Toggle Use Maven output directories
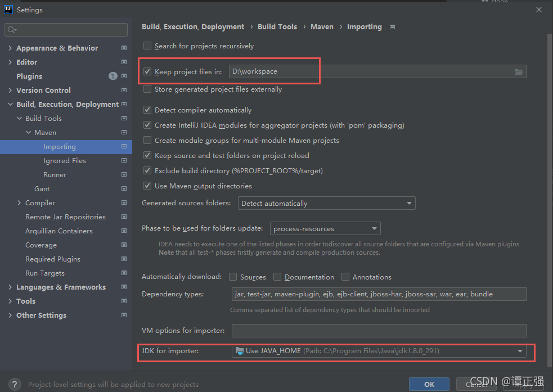Screen dimensions: 553x392 (x=147, y=186)
